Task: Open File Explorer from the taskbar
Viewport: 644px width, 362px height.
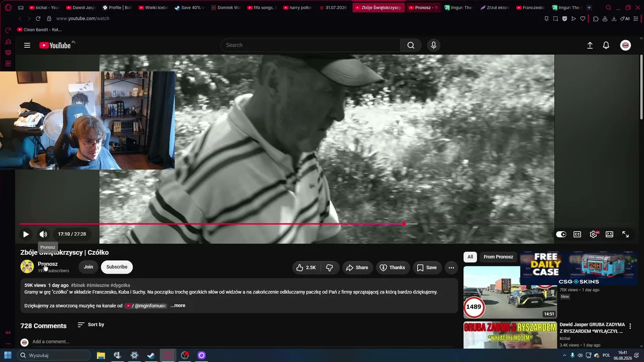Action: (x=101, y=355)
